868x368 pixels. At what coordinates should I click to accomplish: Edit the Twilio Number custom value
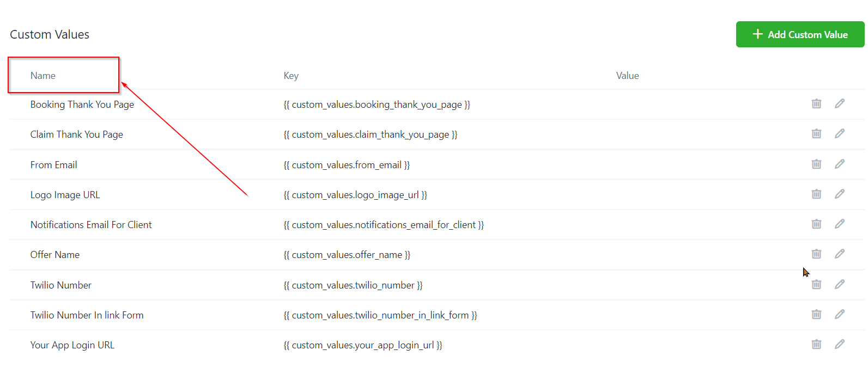[x=840, y=284]
